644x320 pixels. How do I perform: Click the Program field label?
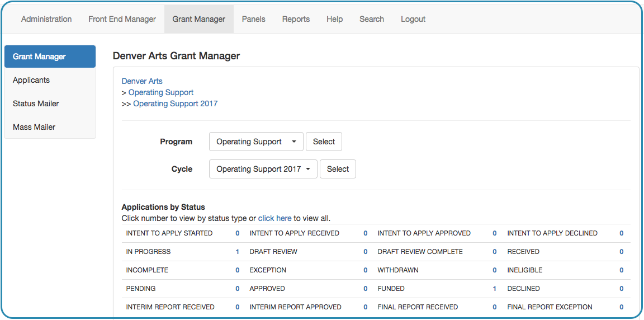coord(176,142)
